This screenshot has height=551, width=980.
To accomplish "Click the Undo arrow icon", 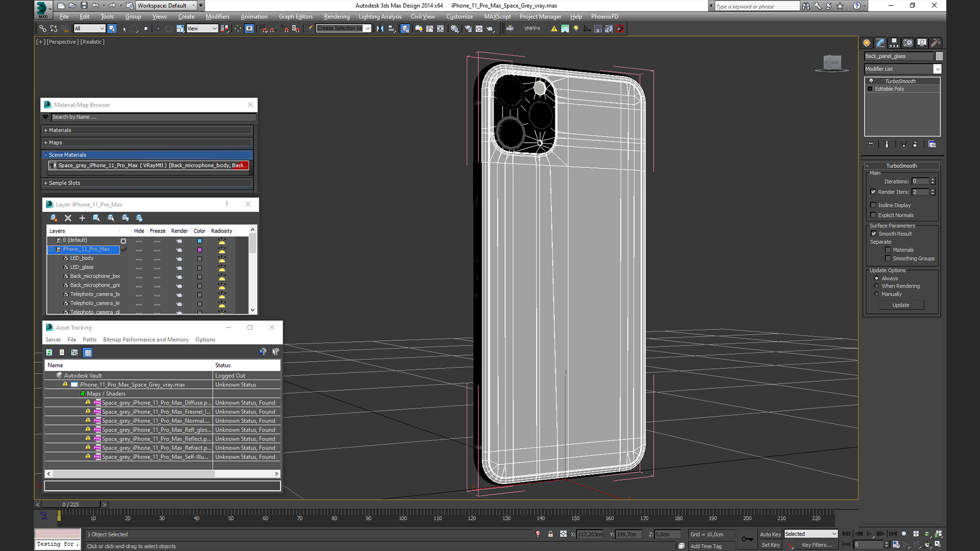I will [x=95, y=6].
